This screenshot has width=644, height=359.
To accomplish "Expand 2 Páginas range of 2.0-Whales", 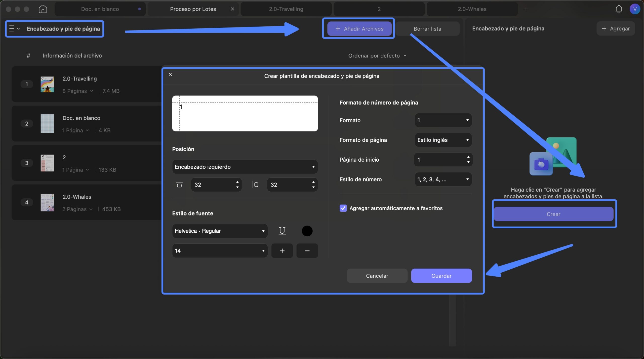I will tap(77, 209).
